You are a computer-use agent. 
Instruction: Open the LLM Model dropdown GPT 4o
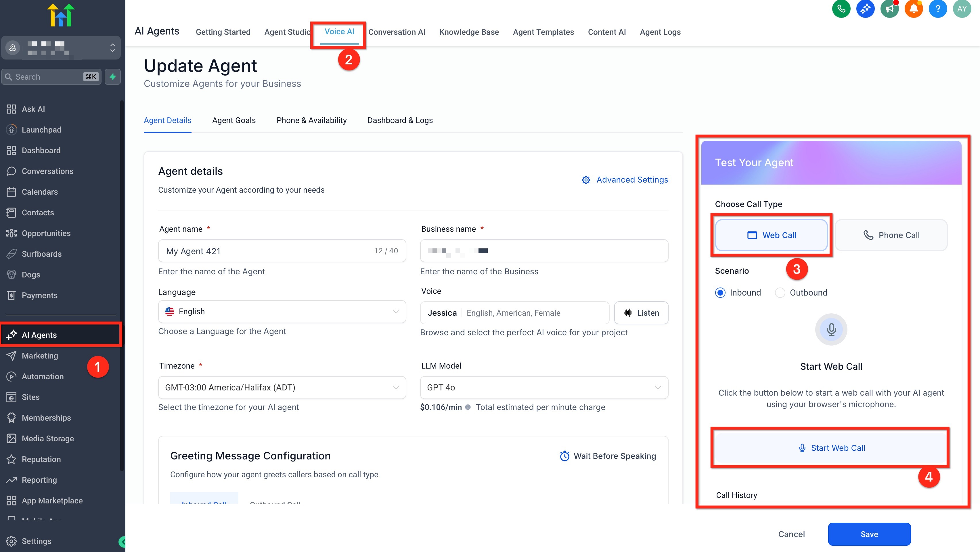pos(544,387)
